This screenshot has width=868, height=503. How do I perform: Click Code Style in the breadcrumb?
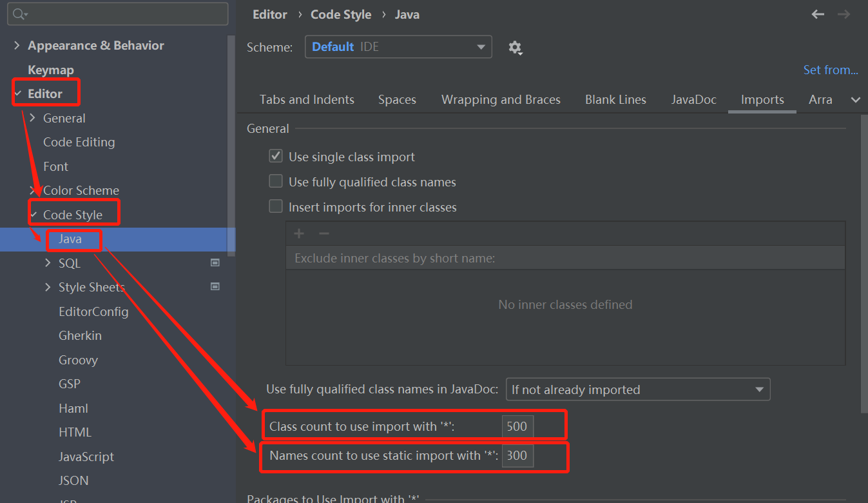pos(341,14)
